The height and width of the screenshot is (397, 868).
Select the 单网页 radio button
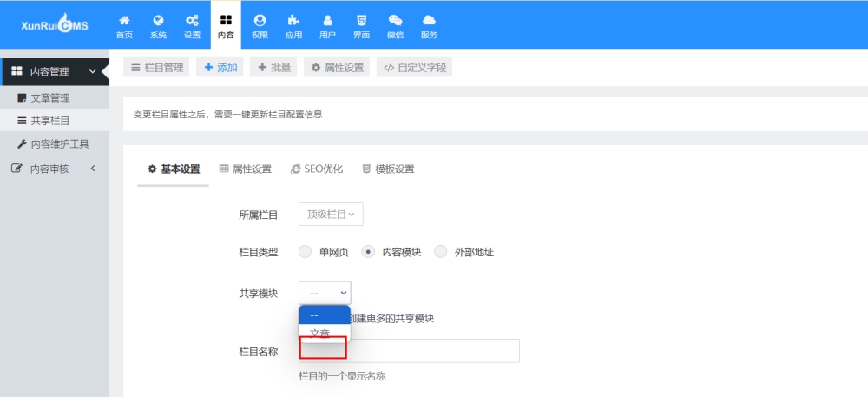coord(305,252)
